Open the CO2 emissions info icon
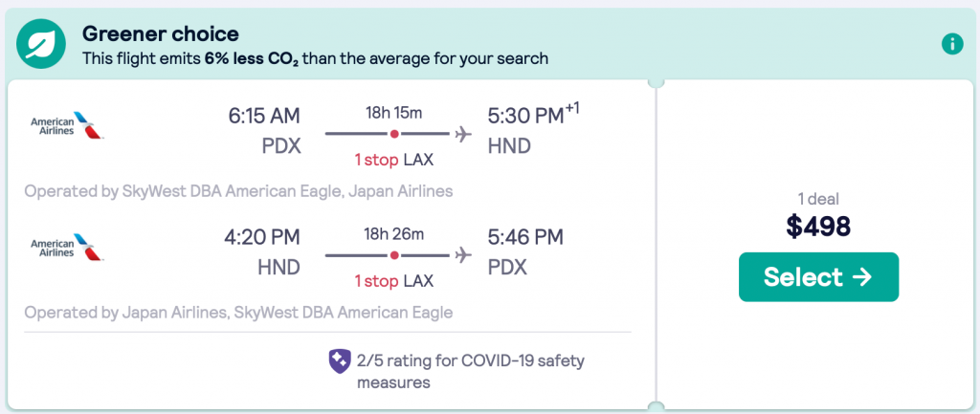Screen dimensions: 980x414 click(951, 43)
